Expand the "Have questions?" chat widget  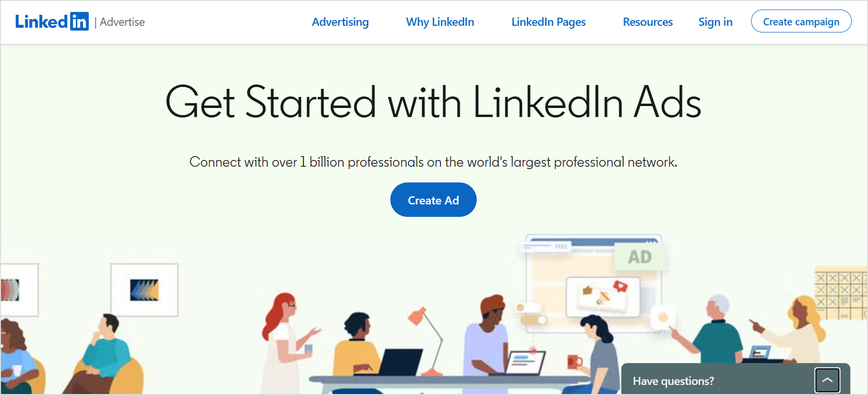click(673, 380)
